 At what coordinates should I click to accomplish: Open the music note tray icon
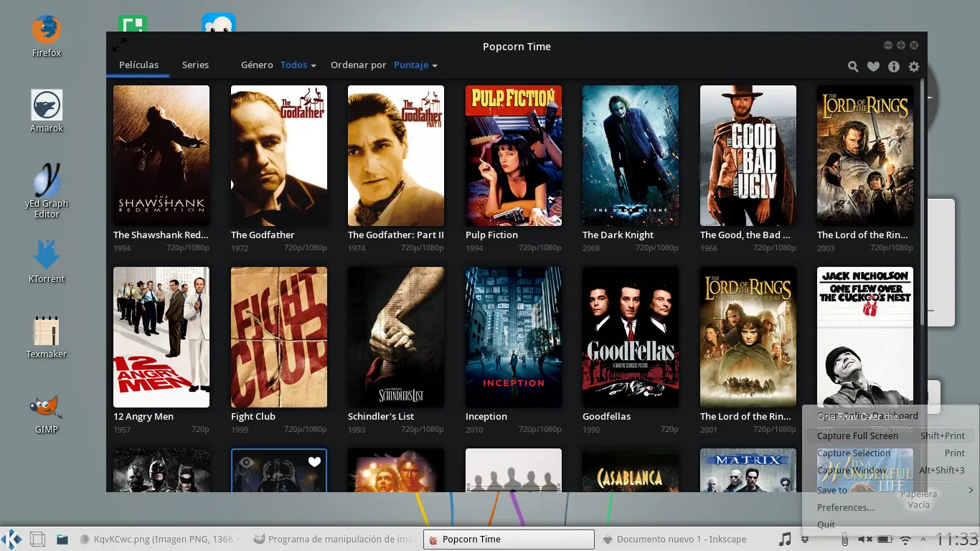point(785,539)
